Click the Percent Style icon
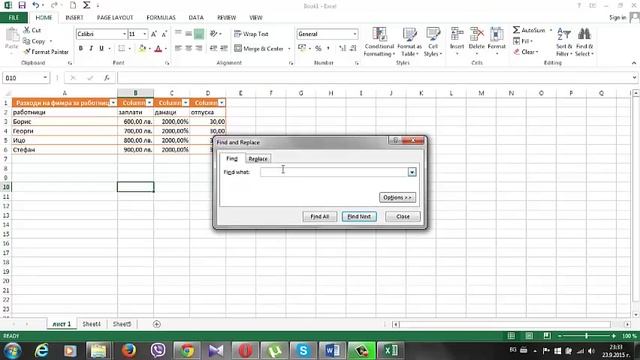Image resolution: width=640 pixels, height=360 pixels. [x=318, y=49]
